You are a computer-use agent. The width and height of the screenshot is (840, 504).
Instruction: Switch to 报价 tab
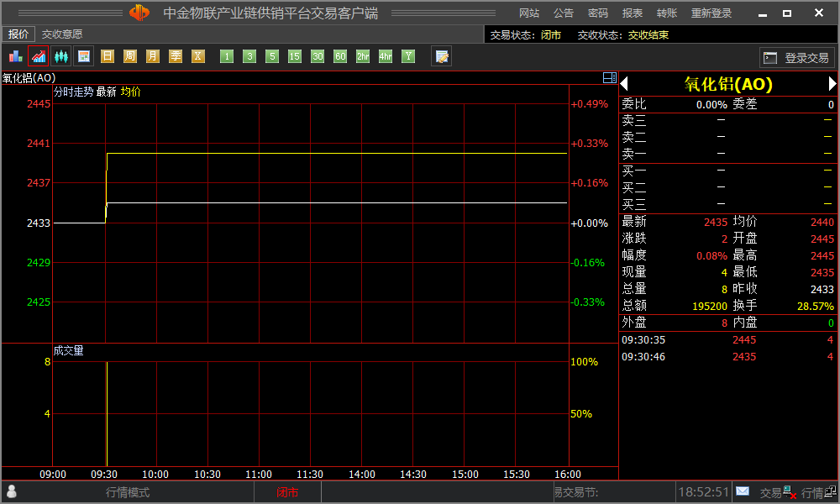point(18,34)
